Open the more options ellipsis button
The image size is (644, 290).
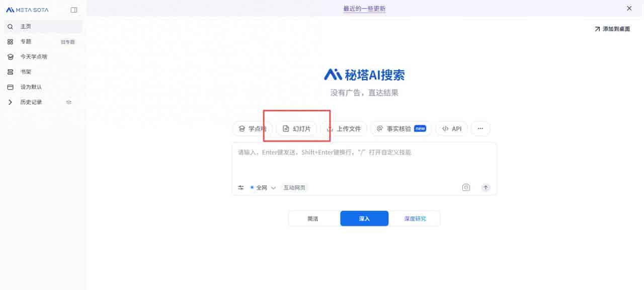coord(480,129)
